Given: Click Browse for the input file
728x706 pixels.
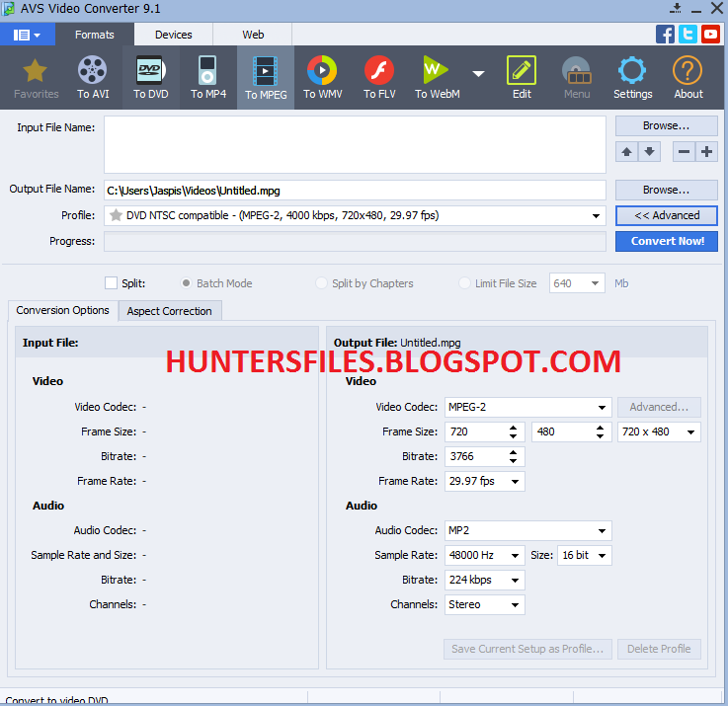Looking at the screenshot, I should point(666,125).
